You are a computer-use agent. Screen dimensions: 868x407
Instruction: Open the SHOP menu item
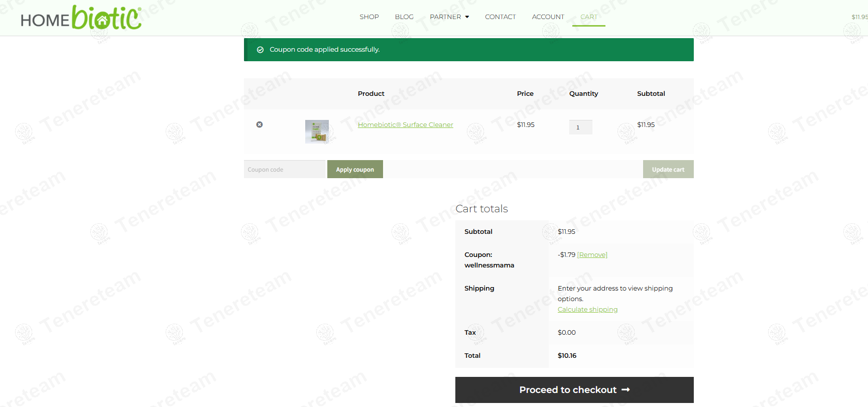[369, 17]
